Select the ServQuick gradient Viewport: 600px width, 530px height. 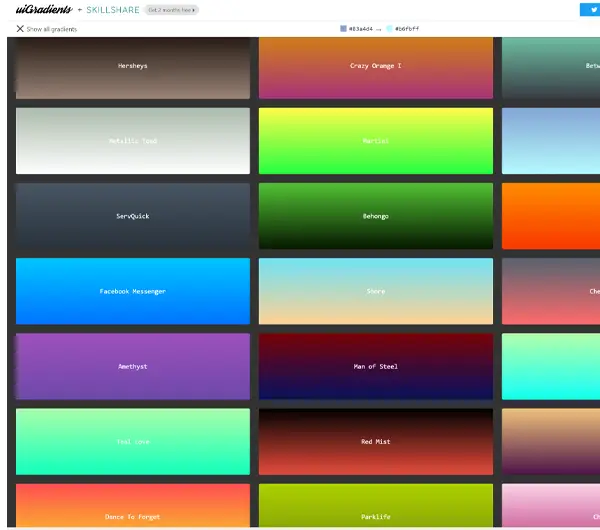coord(132,216)
